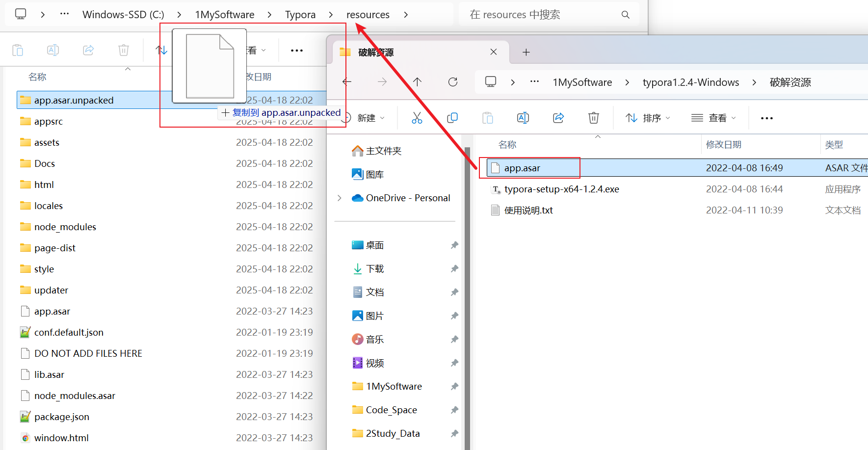The image size is (868, 450).
Task: Click the chevron after Typora in the back address bar
Action: pyautogui.click(x=331, y=15)
